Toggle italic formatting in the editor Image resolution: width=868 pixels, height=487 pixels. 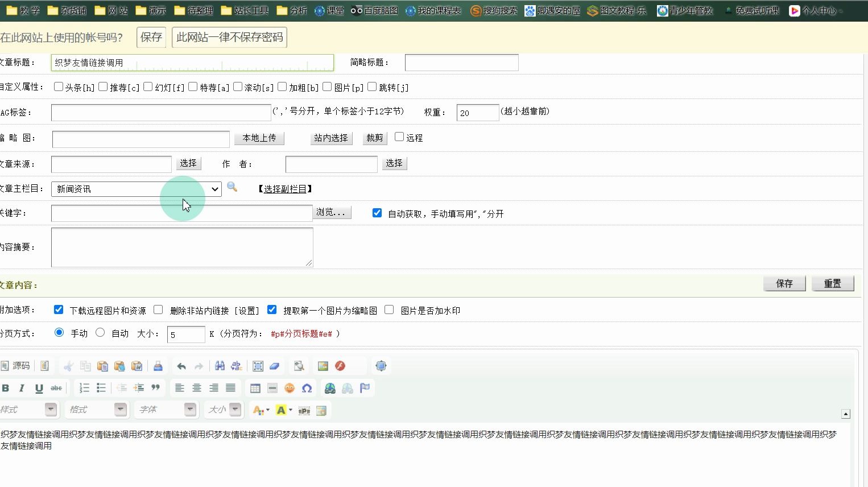click(22, 388)
